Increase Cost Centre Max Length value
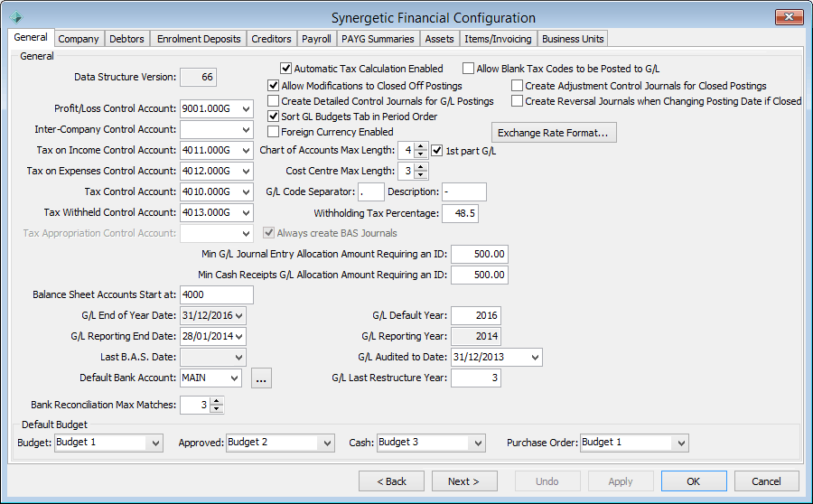The height and width of the screenshot is (504, 813). 421,167
